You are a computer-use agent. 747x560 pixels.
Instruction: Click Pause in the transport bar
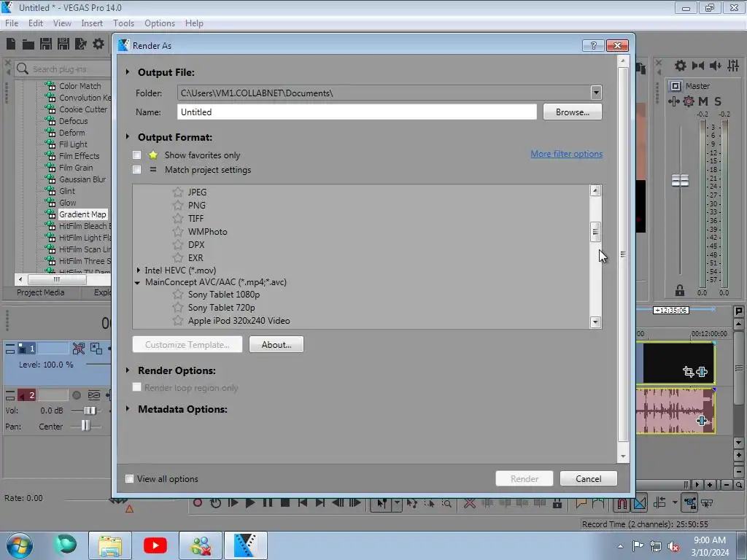[267, 503]
